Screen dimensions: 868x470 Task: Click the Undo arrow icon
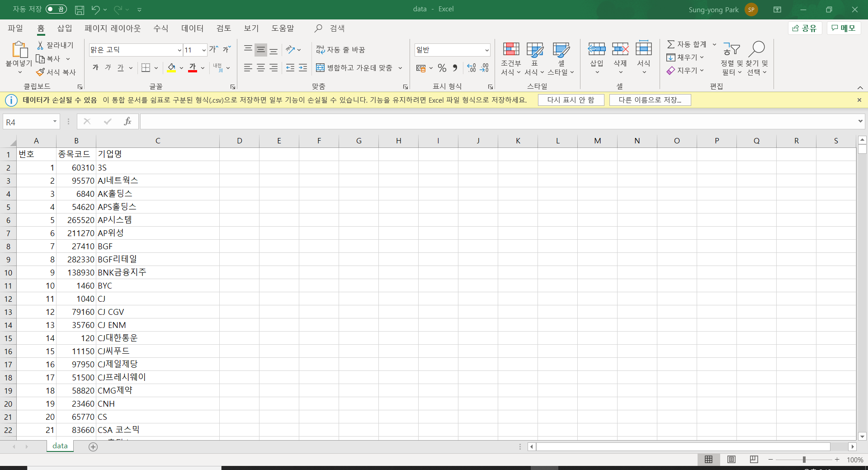click(x=95, y=9)
